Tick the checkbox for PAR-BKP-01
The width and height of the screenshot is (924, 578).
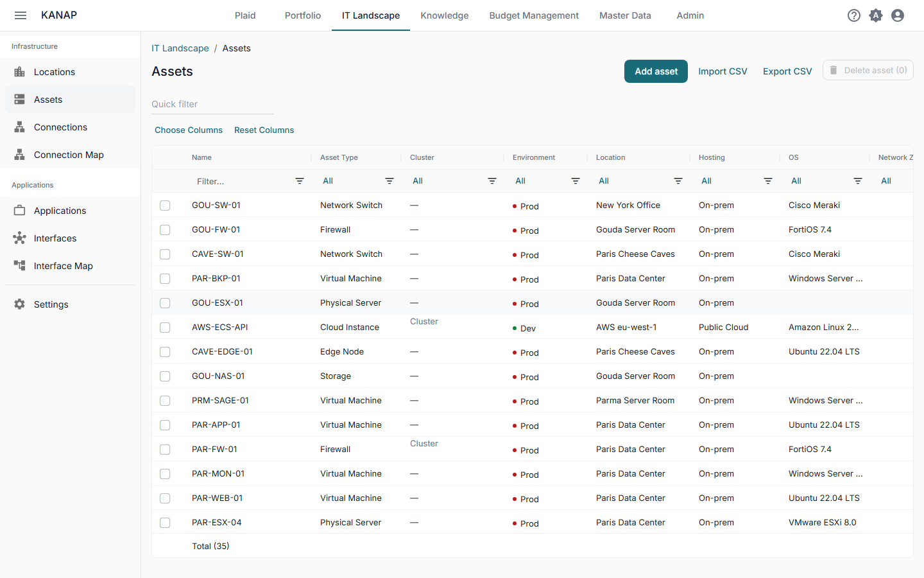(165, 279)
